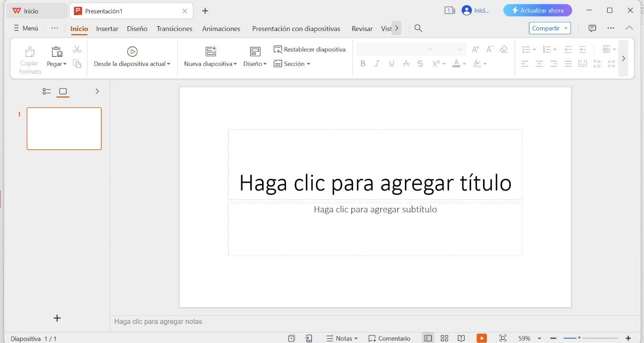Start slideshow from current slide
644x343 pixels.
[x=132, y=57]
